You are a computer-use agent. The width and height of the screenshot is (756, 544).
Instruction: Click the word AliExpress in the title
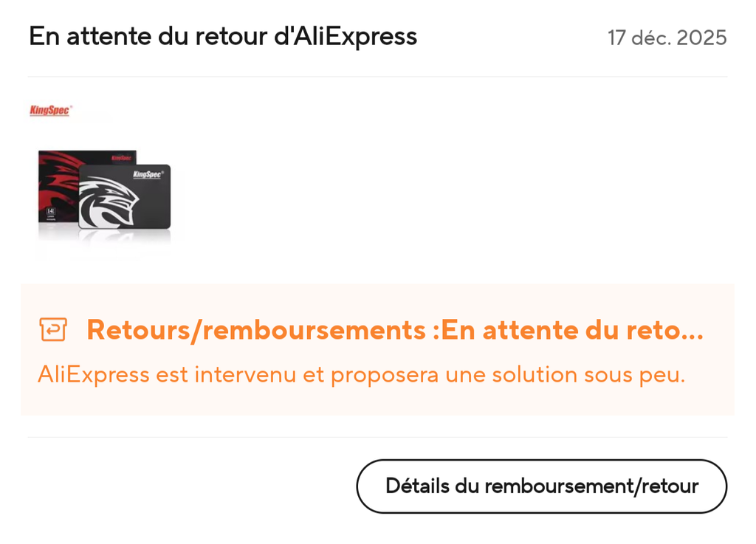[x=355, y=37]
